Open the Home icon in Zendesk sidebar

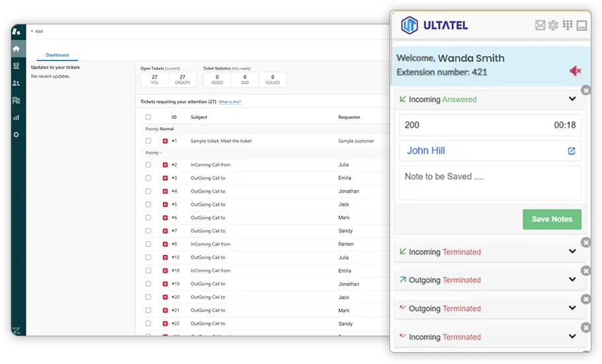17,49
